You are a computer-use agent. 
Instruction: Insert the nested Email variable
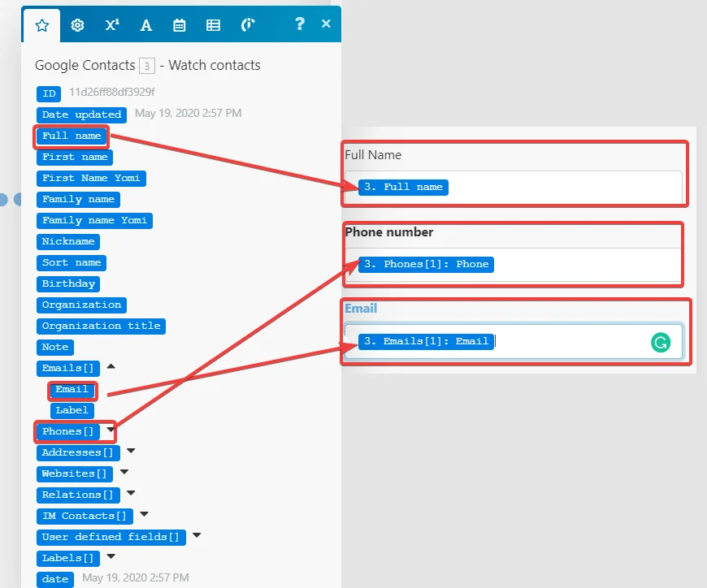72,390
